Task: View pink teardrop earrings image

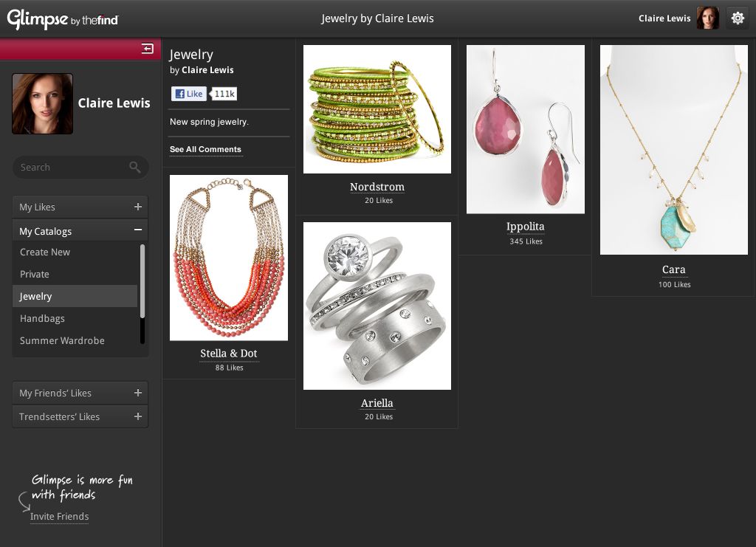Action: (x=526, y=129)
